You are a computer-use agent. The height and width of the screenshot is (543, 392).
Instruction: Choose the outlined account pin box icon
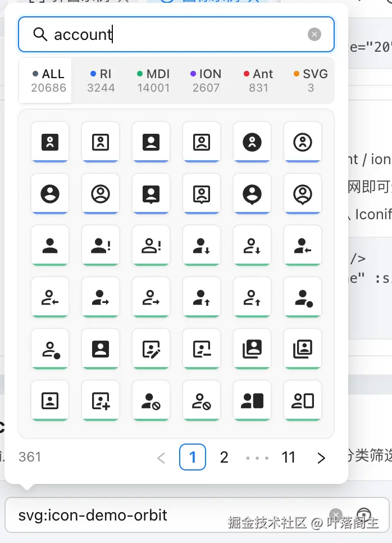[202, 194]
